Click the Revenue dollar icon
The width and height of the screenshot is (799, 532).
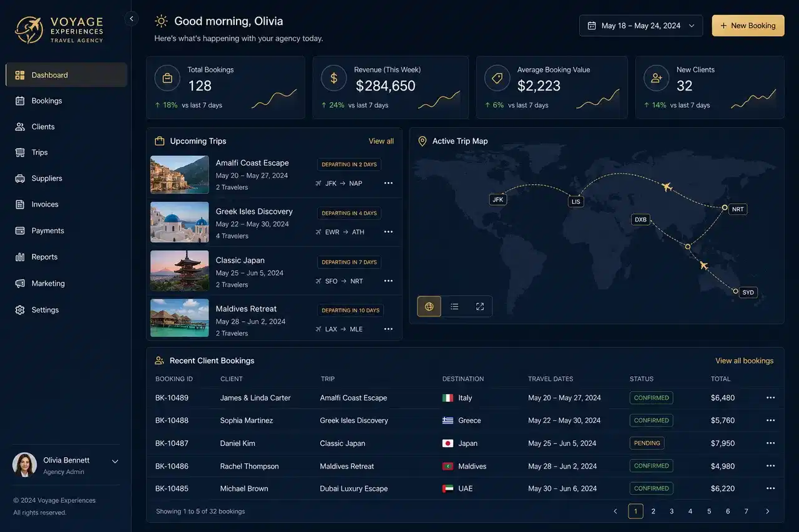pos(334,78)
